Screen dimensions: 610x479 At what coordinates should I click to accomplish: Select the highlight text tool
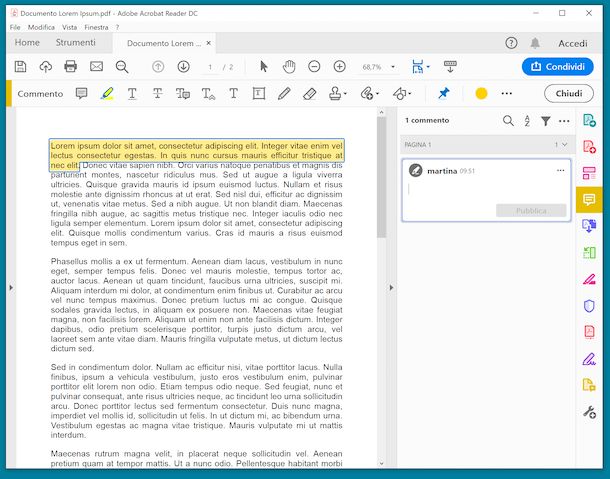coord(107,93)
